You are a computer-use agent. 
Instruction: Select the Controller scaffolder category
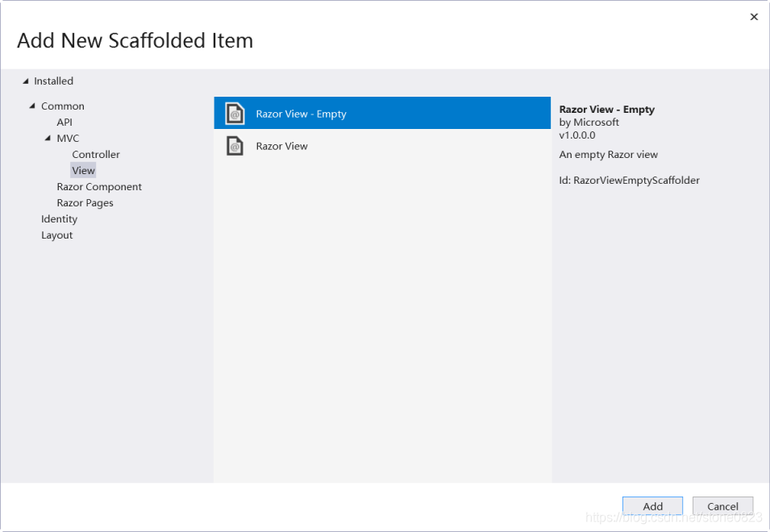point(95,154)
